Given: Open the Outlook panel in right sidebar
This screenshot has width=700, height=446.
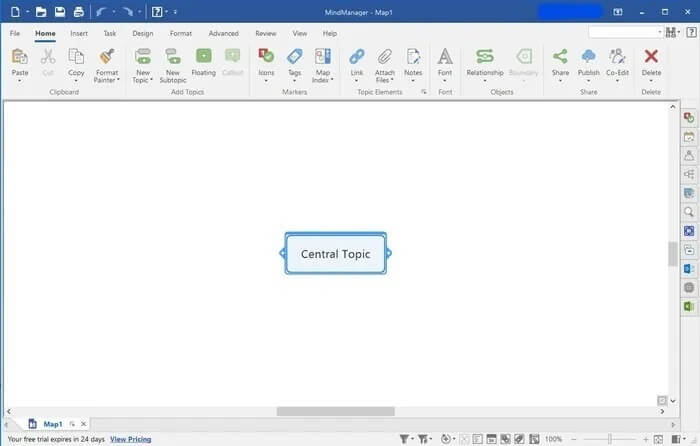Looking at the screenshot, I should point(689,269).
